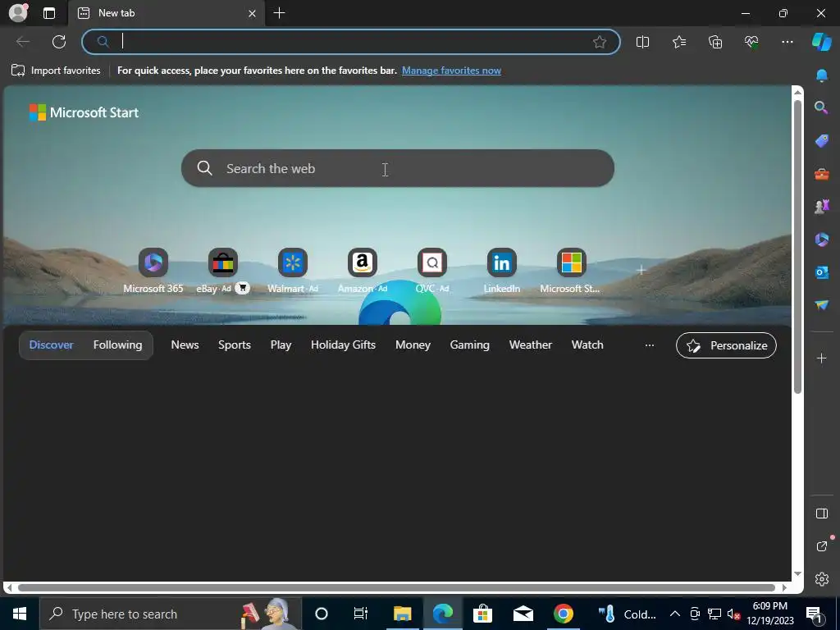The image size is (840, 630).
Task: Add this page to favorites star
Action: [x=600, y=42]
